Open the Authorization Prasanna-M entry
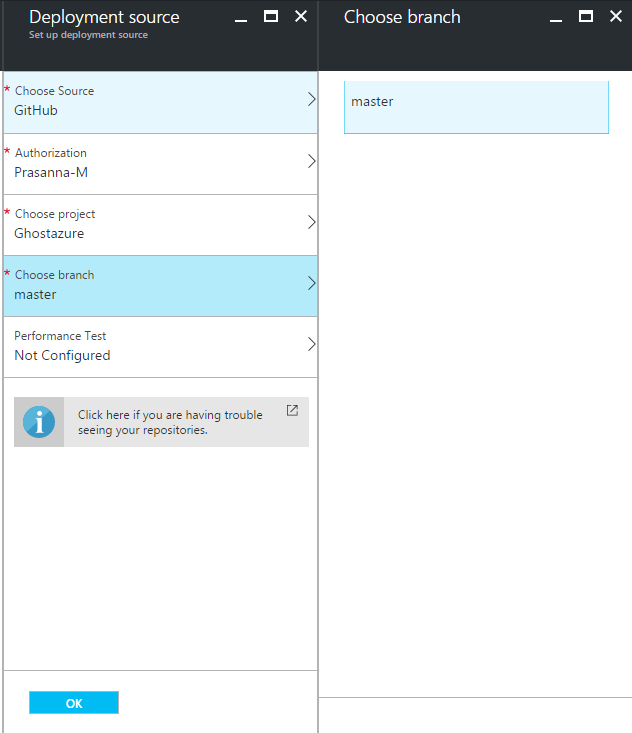Image resolution: width=632 pixels, height=733 pixels. (150, 163)
